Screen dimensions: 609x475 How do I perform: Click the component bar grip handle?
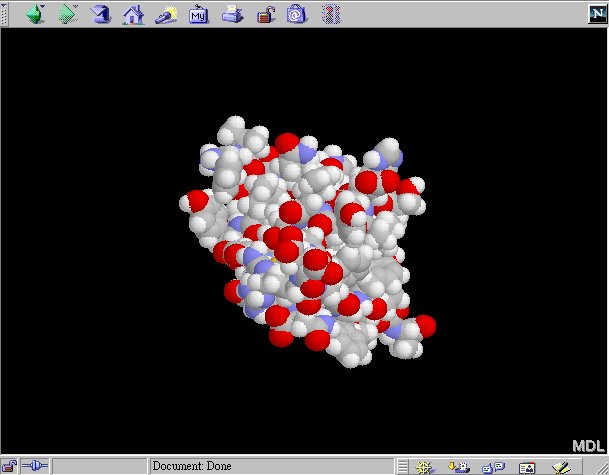pos(403,466)
